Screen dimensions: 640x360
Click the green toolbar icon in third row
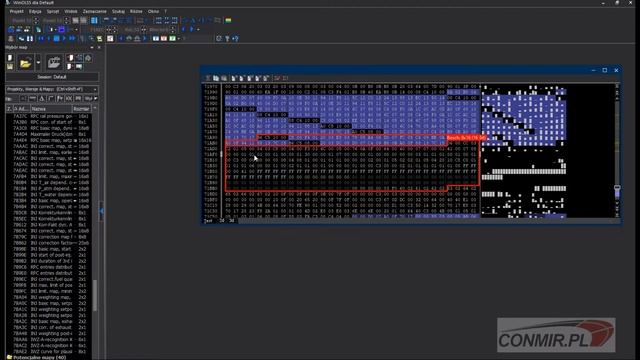click(x=100, y=39)
